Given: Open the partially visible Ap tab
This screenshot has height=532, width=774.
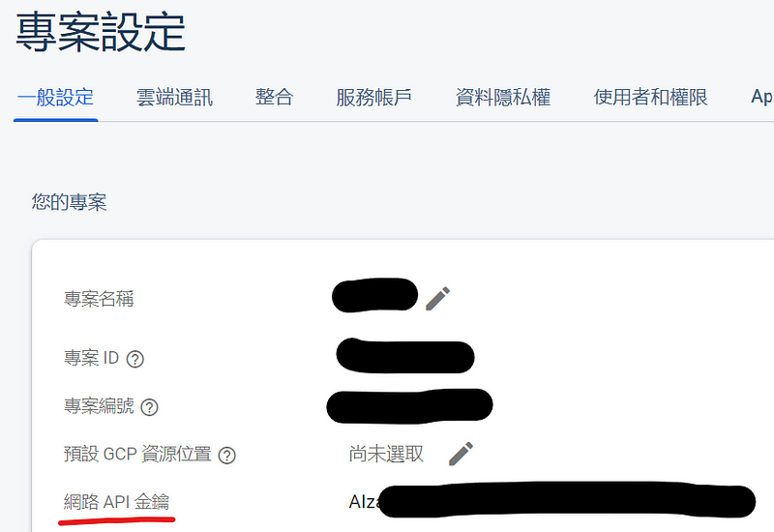Looking at the screenshot, I should click(761, 98).
